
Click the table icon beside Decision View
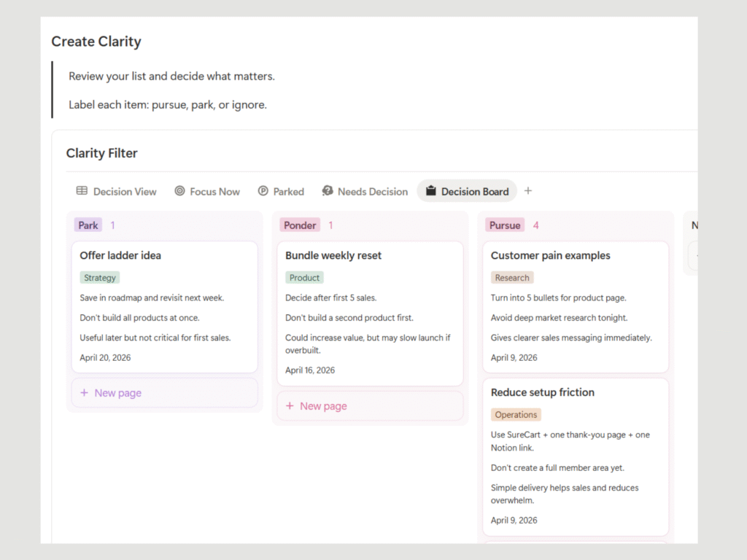point(82,191)
